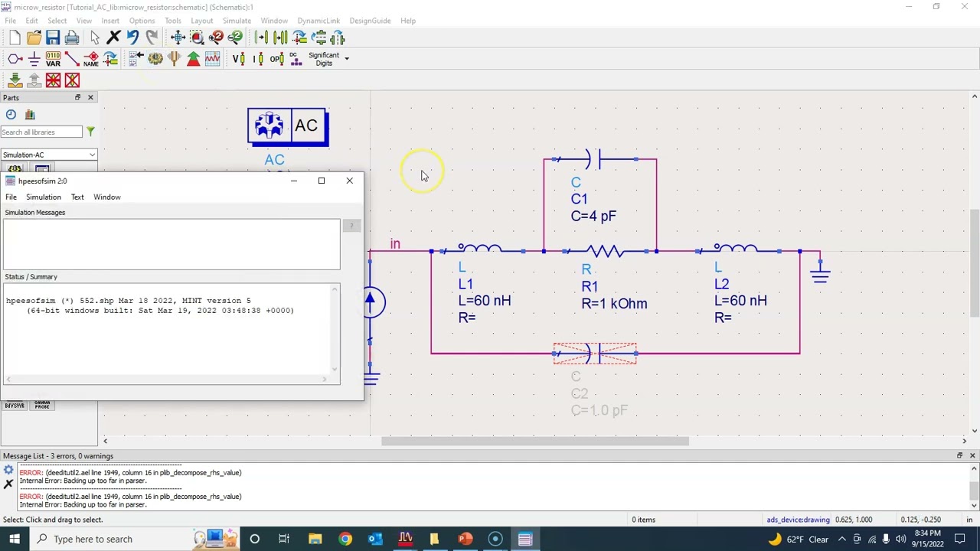Click the View All icon with four arrows
Viewport: 980px width, 551px height.
pos(178,37)
